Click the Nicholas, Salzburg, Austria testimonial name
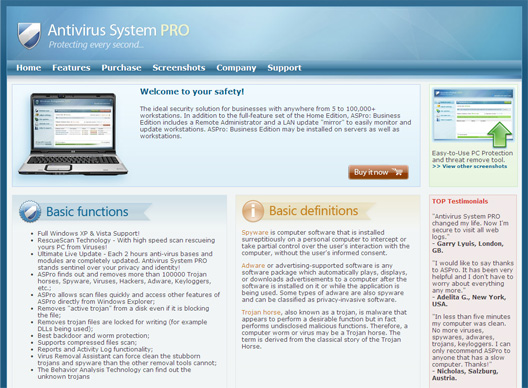The height and width of the screenshot is (388, 528). coord(465,375)
